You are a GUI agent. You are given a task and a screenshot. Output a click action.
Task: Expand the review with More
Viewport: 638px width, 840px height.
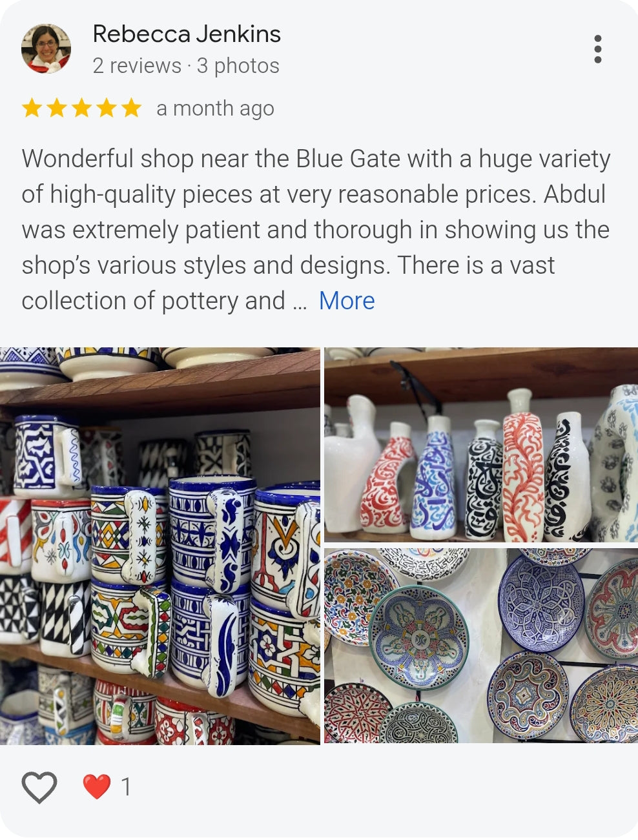[x=347, y=301]
